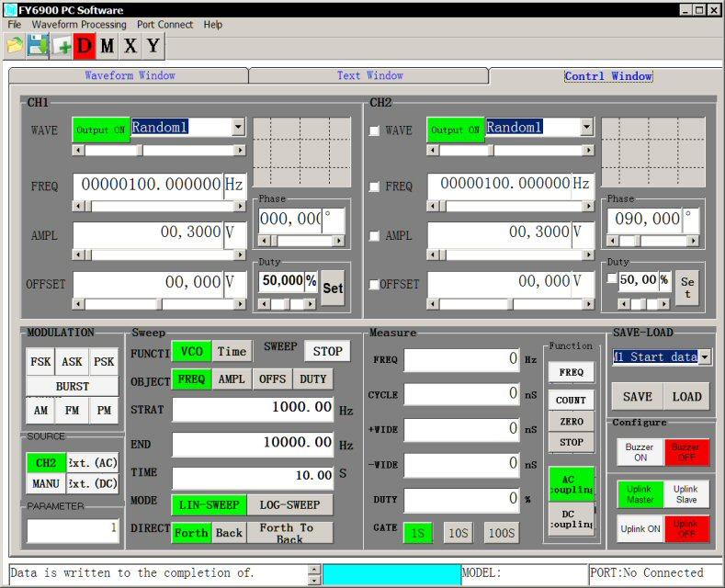Click the red D toolbar icon

[x=85, y=46]
